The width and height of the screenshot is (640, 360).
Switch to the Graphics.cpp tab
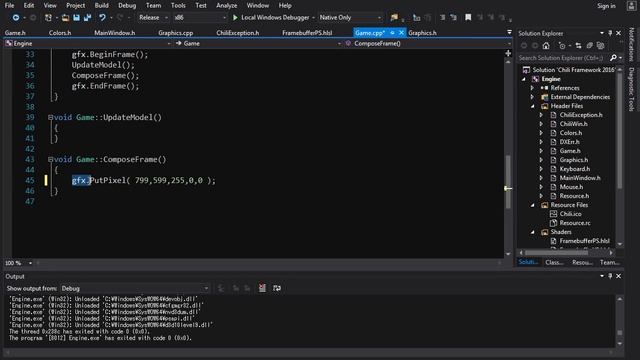point(176,33)
